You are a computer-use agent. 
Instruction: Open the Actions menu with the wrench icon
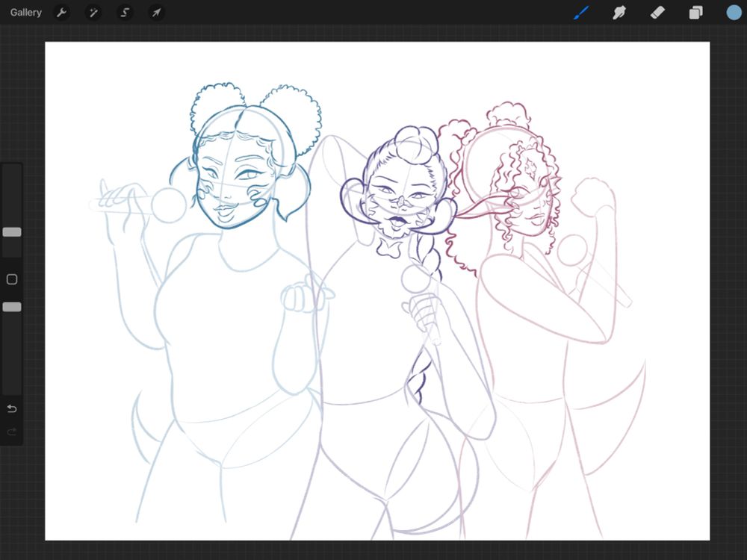pyautogui.click(x=61, y=12)
